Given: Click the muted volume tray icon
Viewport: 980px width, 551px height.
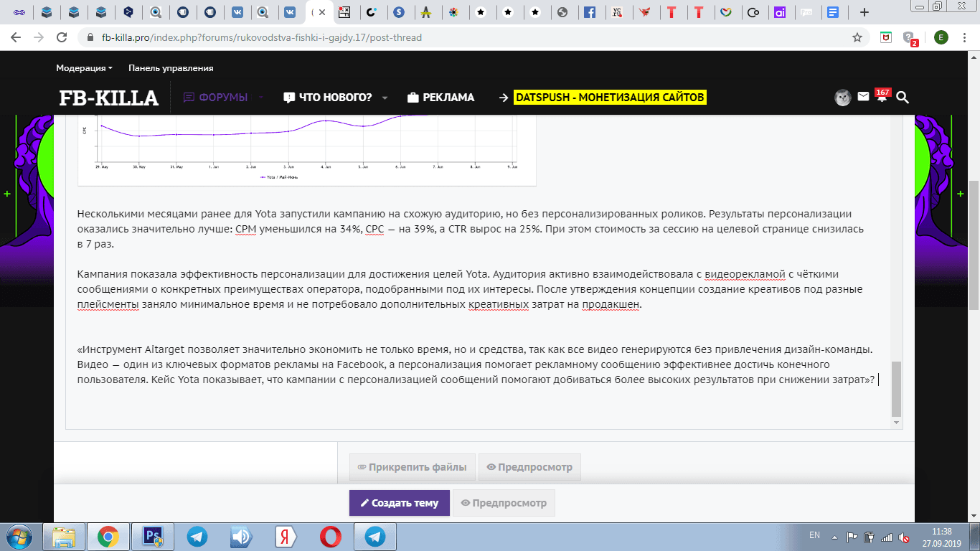Looking at the screenshot, I should [905, 537].
